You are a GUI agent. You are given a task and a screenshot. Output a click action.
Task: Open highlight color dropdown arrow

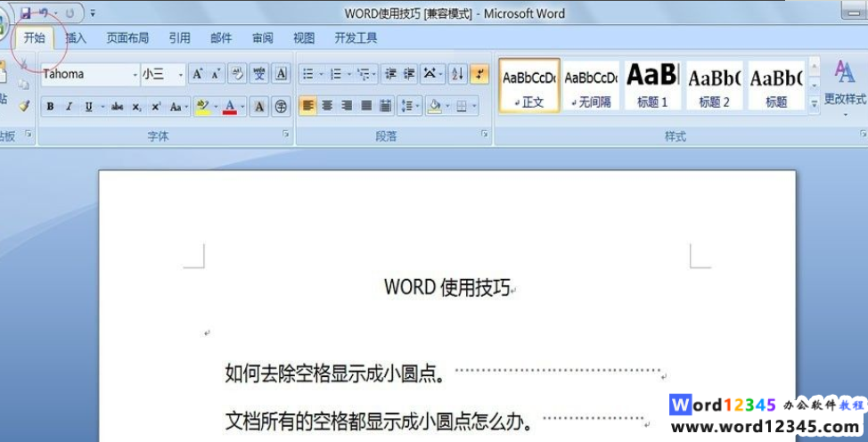(x=216, y=107)
